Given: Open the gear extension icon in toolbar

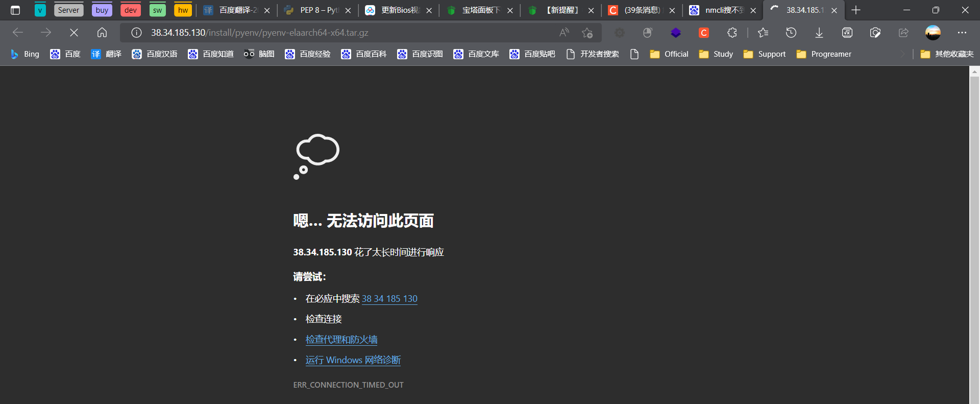Looking at the screenshot, I should [x=620, y=33].
